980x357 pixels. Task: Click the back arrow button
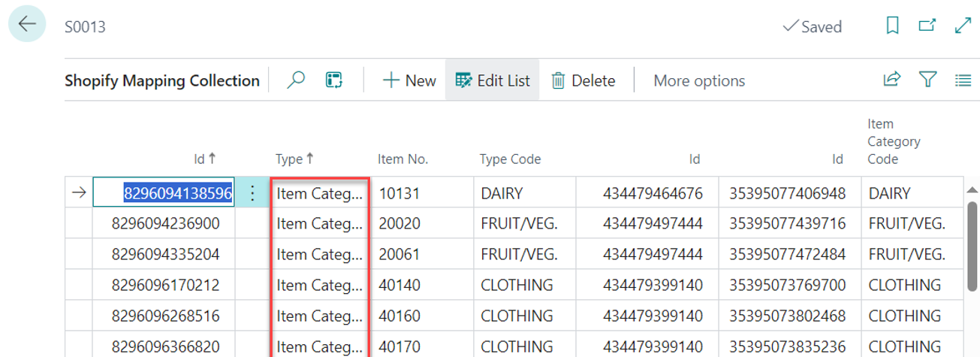click(27, 24)
